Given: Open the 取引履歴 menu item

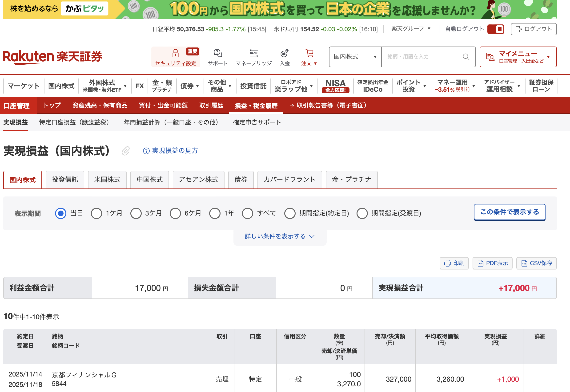Looking at the screenshot, I should click(211, 106).
